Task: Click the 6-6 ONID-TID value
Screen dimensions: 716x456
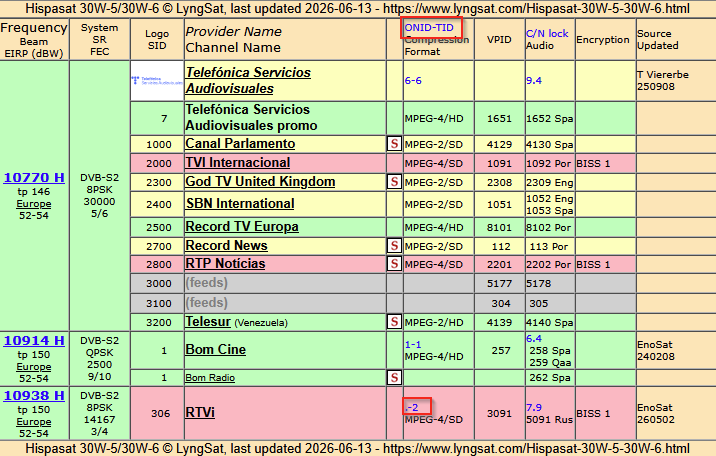Action: 413,81
